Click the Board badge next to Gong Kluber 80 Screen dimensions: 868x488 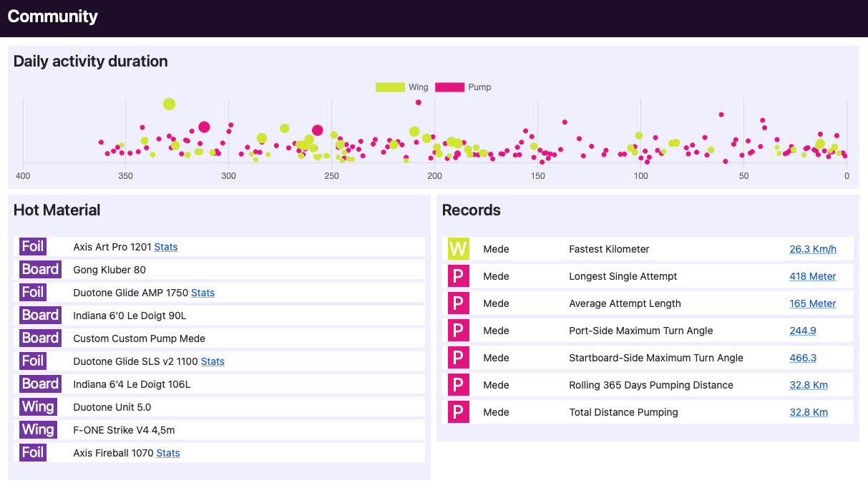(40, 270)
